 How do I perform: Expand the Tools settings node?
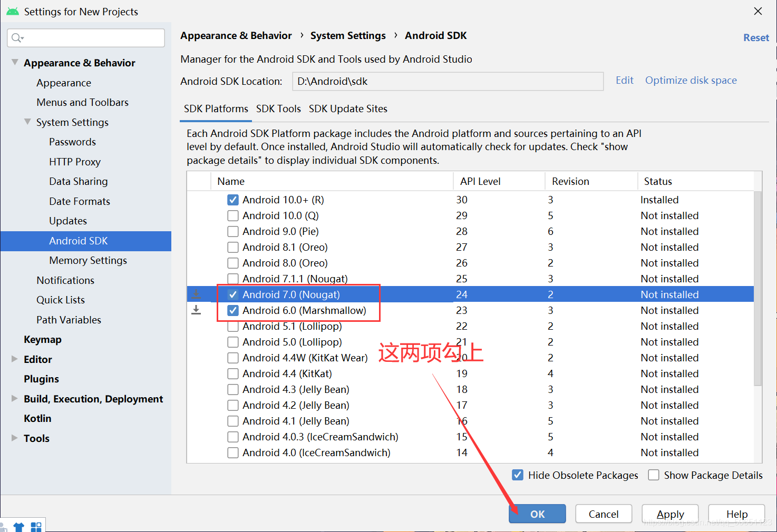pos(15,438)
